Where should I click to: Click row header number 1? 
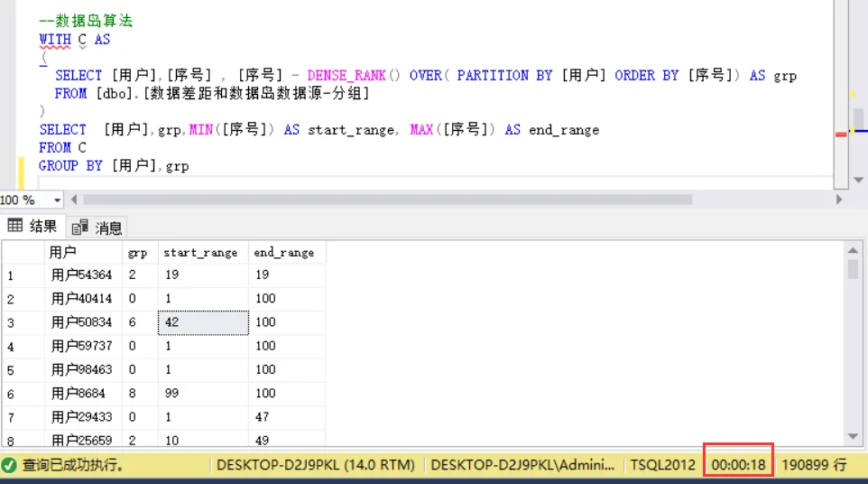pos(23,275)
